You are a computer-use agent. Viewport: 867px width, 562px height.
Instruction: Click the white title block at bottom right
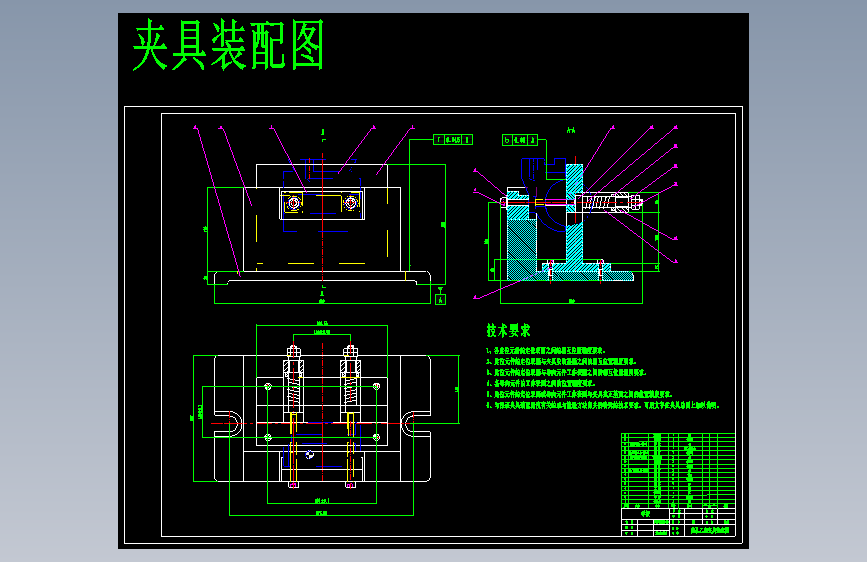678,522
